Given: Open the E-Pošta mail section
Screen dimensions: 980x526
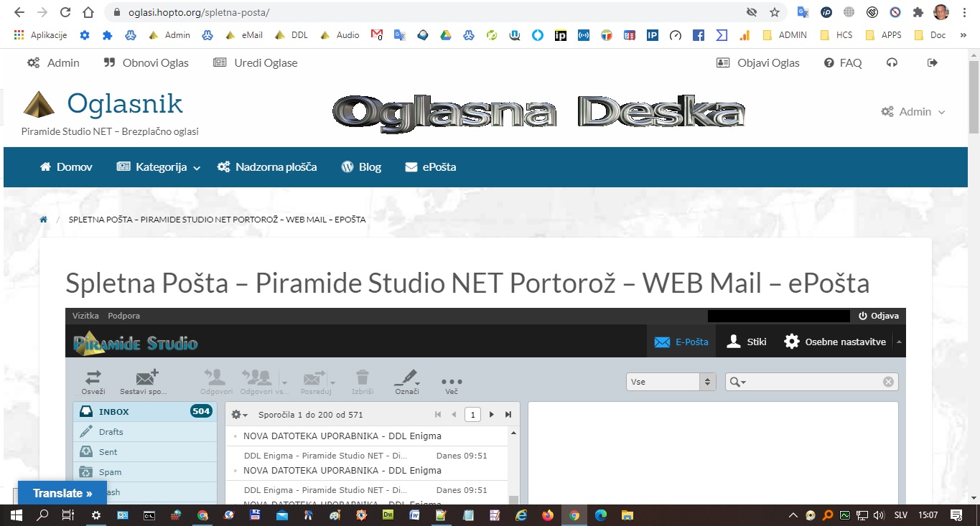Looking at the screenshot, I should click(x=682, y=342).
